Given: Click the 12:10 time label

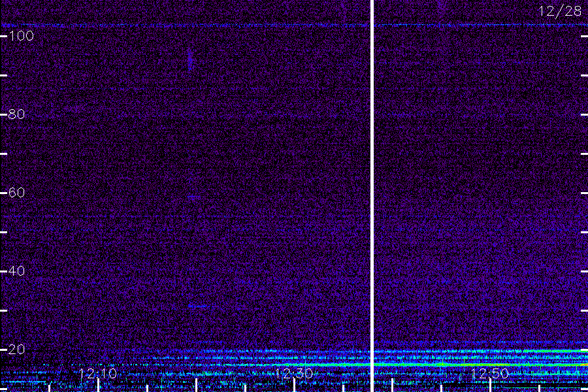Looking at the screenshot, I should 98,374.
